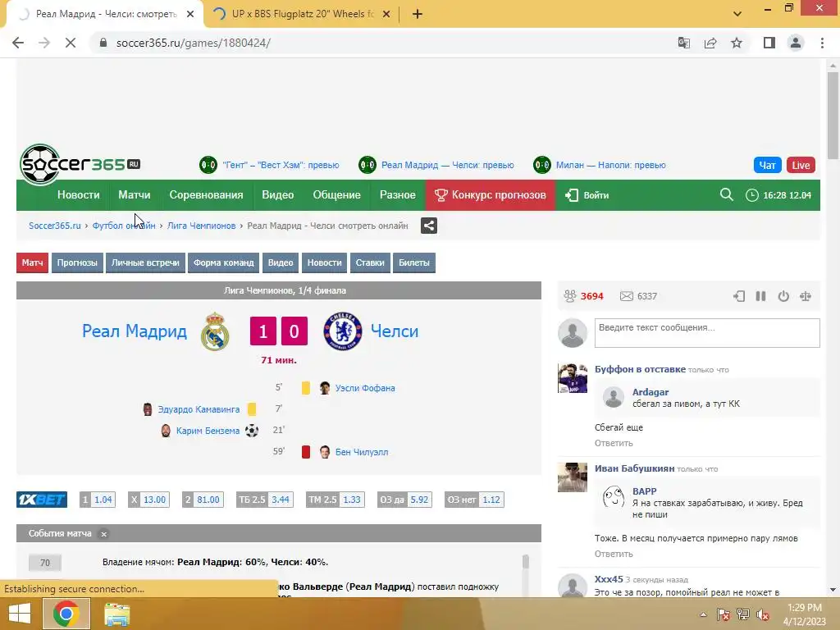Close the match events panel x
Image resolution: width=840 pixels, height=630 pixels.
[x=104, y=534]
